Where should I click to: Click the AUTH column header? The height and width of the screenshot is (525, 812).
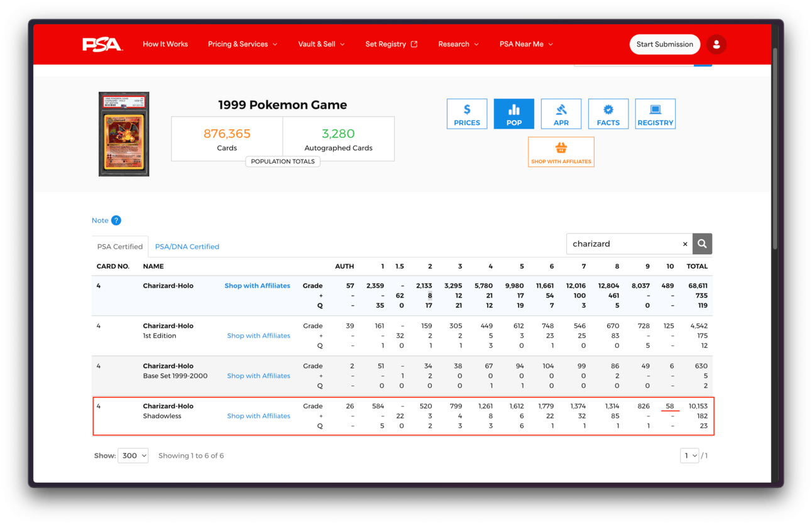click(344, 266)
